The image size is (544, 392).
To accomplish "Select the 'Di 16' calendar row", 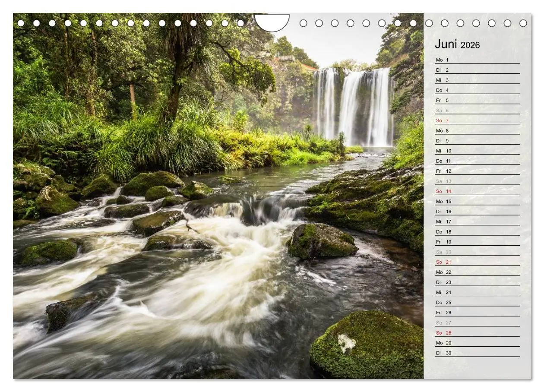I will [x=477, y=212].
